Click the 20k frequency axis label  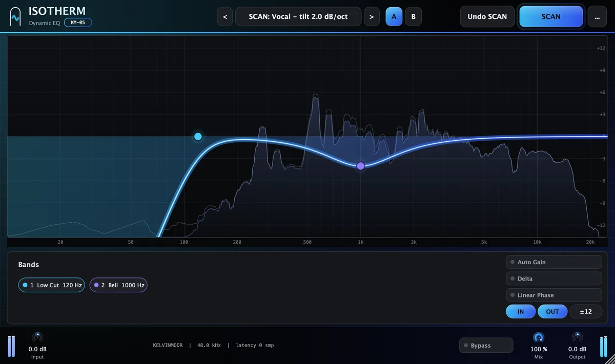pos(590,242)
